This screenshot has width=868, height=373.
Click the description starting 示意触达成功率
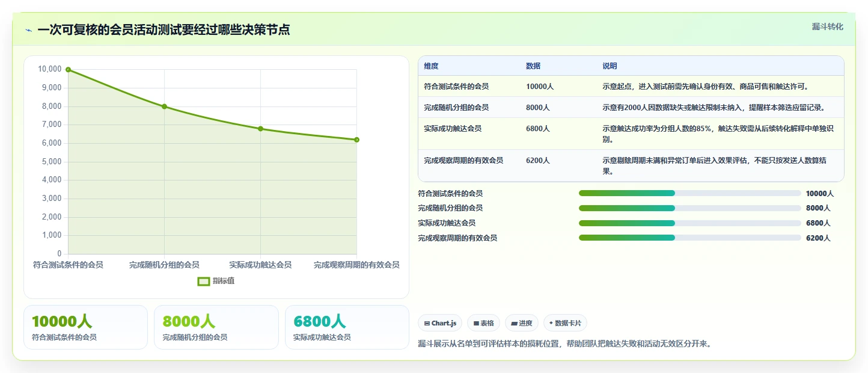[718, 134]
